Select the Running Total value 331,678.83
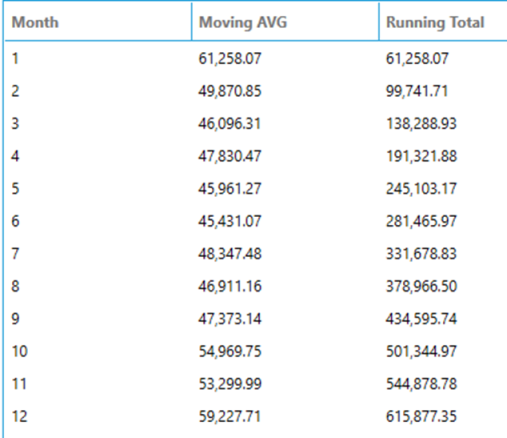Screen dimensions: 507x438 pos(421,254)
